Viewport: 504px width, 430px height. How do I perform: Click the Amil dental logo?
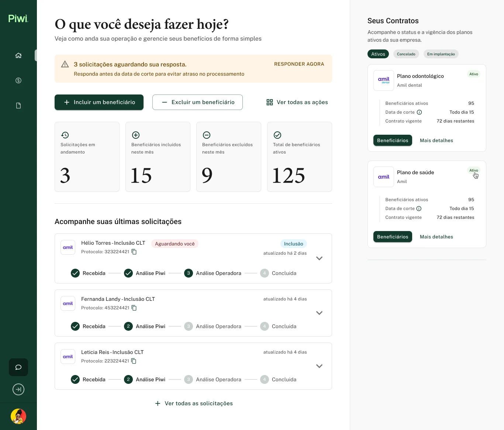[384, 80]
